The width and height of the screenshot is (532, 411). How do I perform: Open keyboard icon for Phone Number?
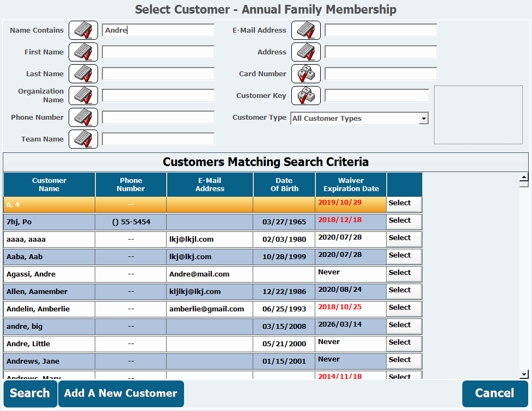pyautogui.click(x=83, y=118)
